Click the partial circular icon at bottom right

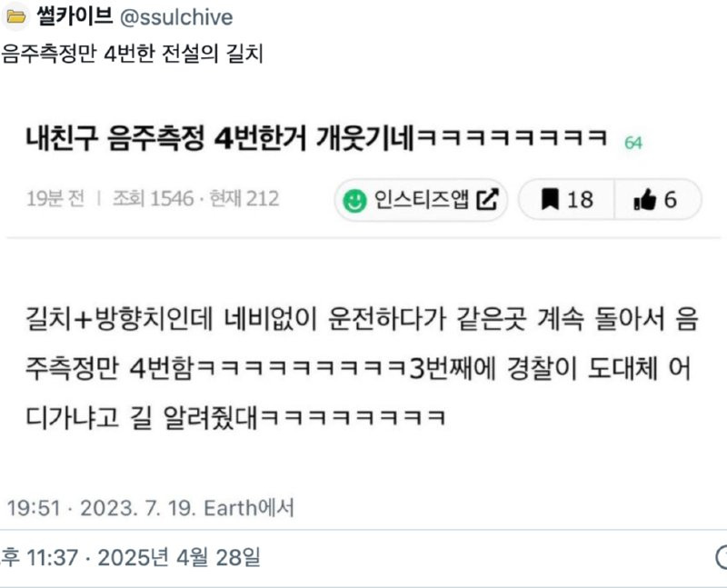pyautogui.click(x=722, y=557)
